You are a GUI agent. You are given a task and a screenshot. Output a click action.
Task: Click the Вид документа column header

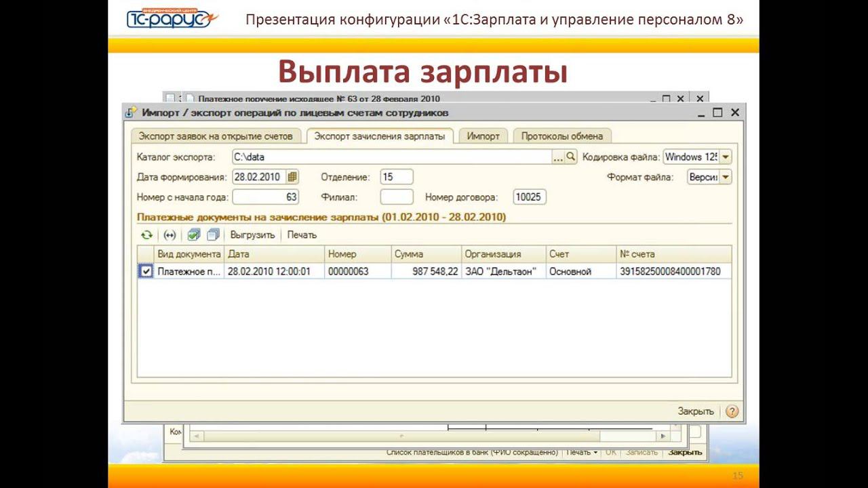click(x=189, y=254)
